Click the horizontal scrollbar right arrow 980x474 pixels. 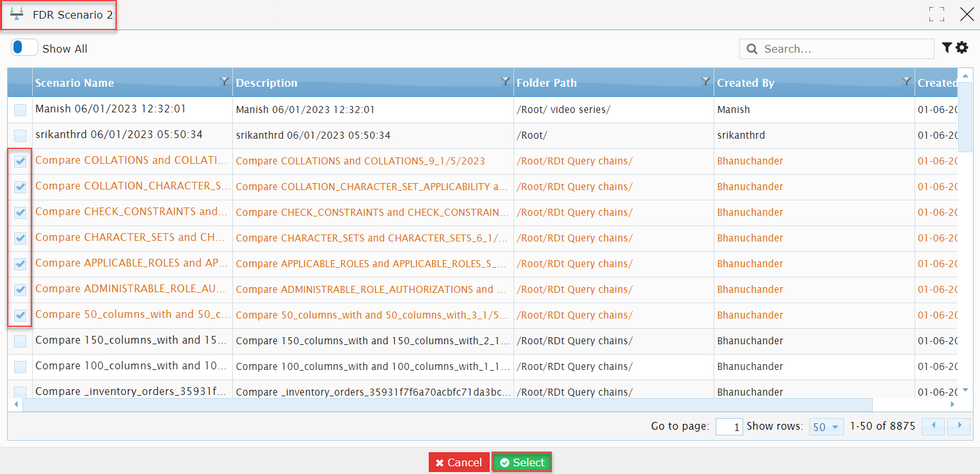952,405
